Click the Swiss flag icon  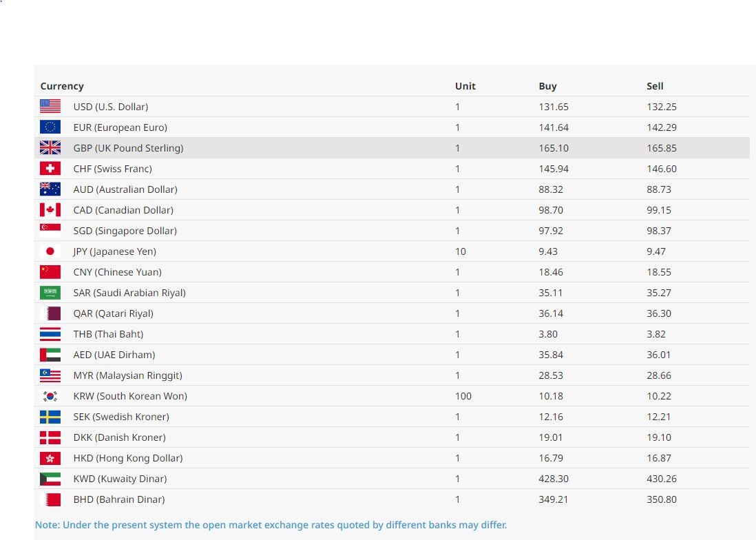(x=50, y=169)
